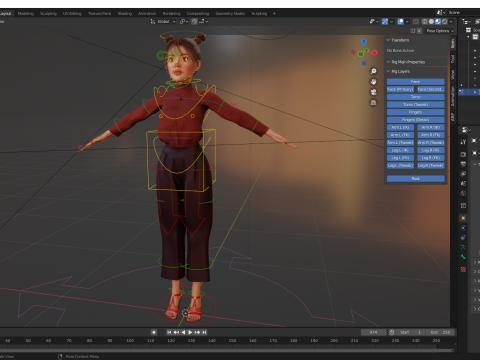Click the transform orientation icon beside Global
The image size is (480, 360).
(x=153, y=22)
